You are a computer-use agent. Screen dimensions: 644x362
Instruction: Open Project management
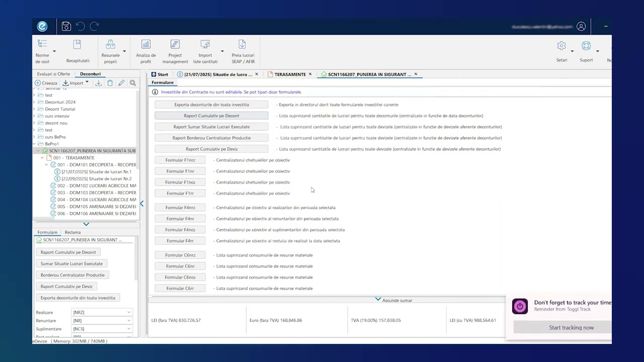pos(175,51)
